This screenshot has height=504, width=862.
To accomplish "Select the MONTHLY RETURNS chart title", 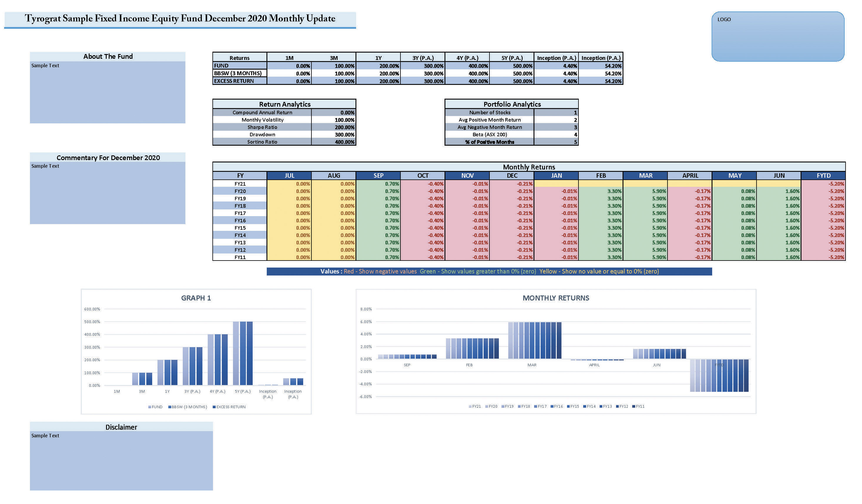I will (x=556, y=298).
